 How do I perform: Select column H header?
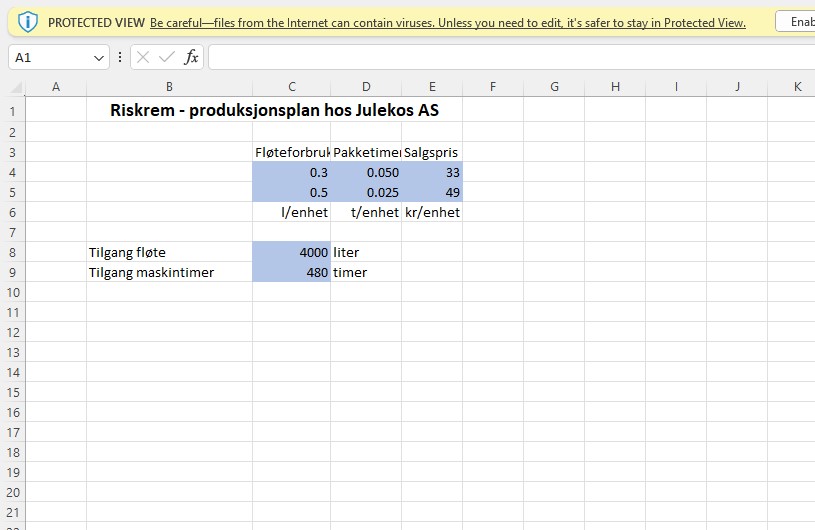[615, 87]
